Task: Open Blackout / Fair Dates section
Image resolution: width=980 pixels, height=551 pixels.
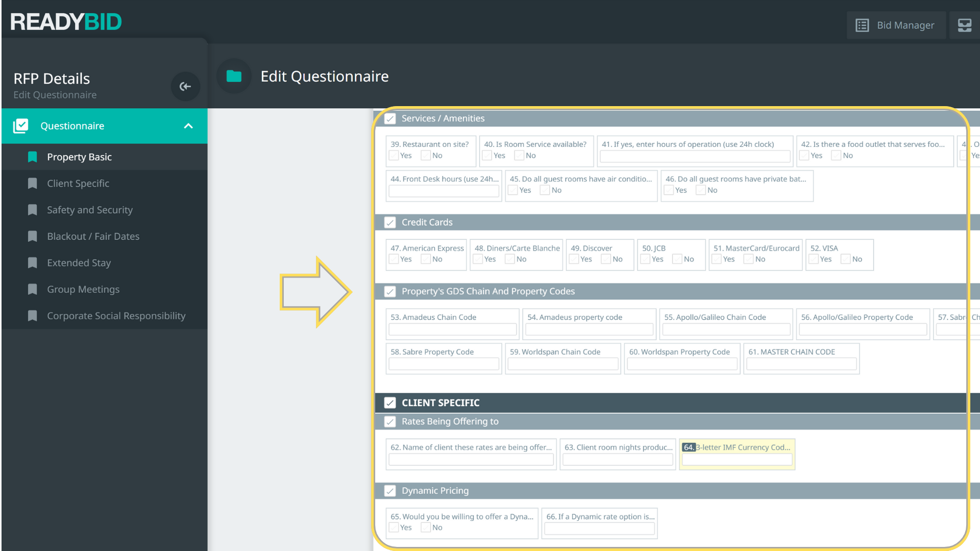Action: point(93,236)
